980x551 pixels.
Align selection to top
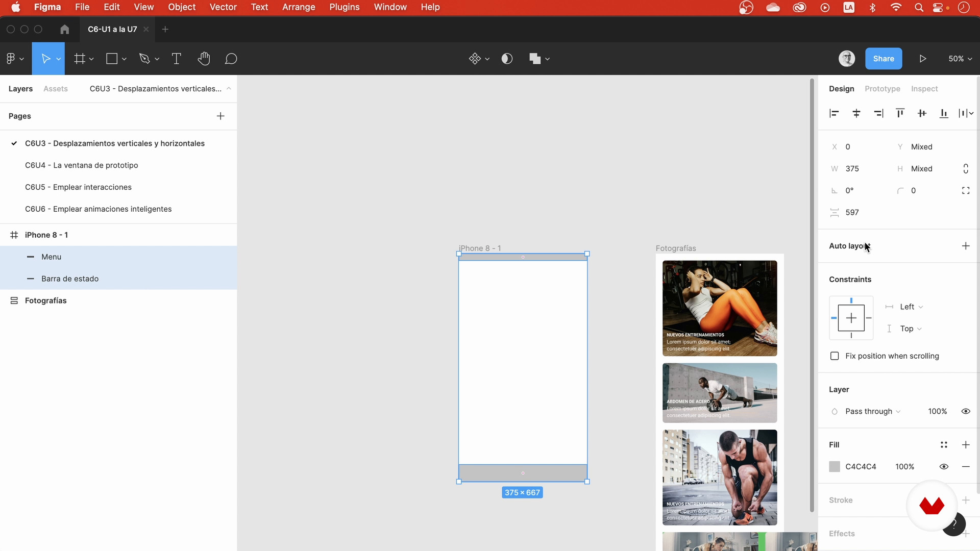(x=900, y=113)
